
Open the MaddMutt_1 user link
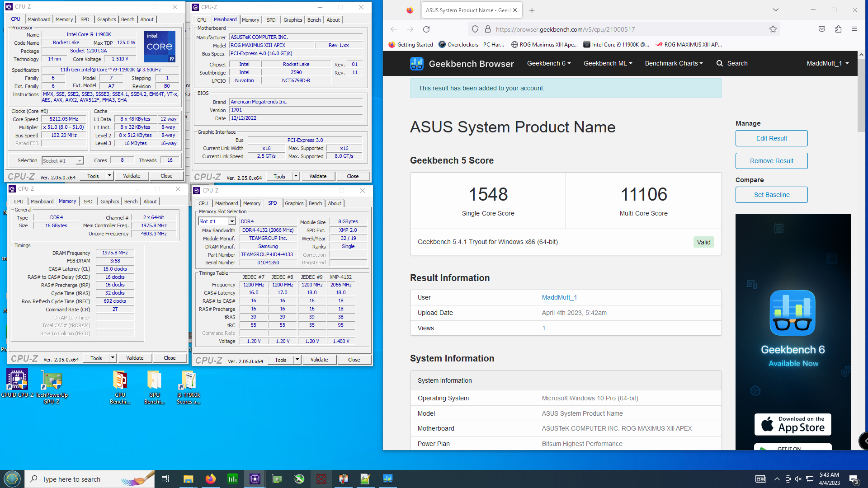click(559, 297)
